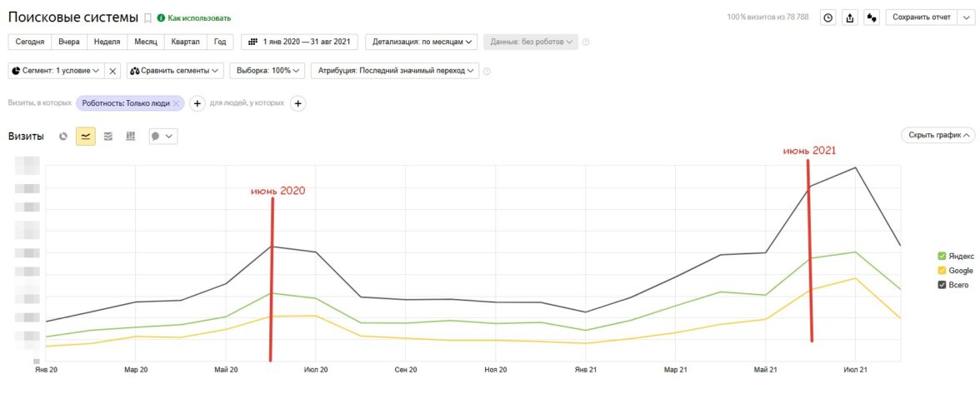Open the date range 1 янв 2020 — 31 авг 2021 picker
The image size is (980, 394).
point(299,42)
